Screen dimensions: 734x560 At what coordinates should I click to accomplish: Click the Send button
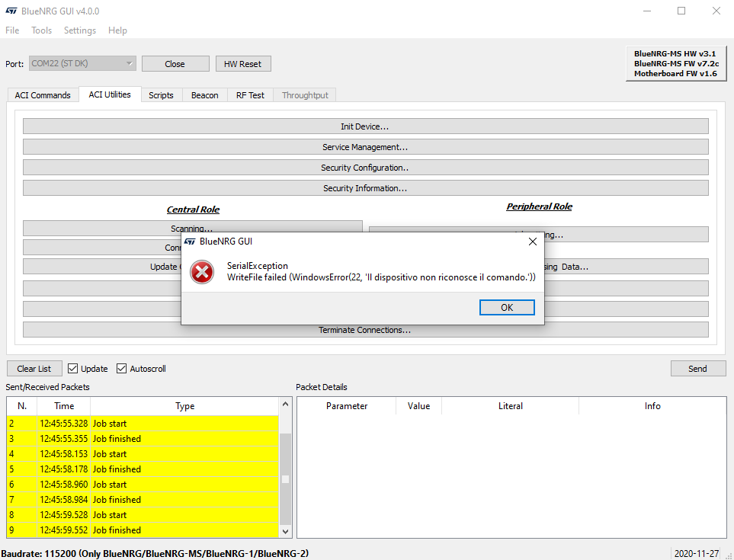pos(698,369)
